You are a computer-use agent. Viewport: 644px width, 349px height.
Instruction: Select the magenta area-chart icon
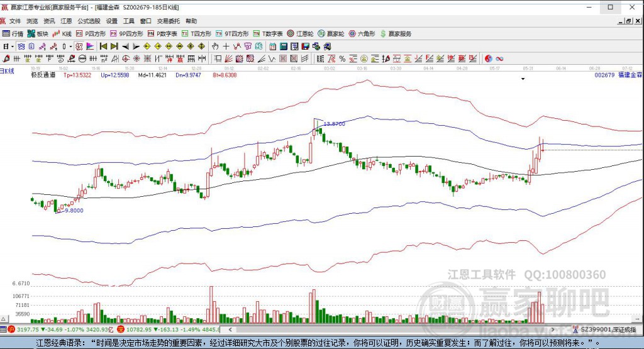pyautogui.click(x=89, y=47)
